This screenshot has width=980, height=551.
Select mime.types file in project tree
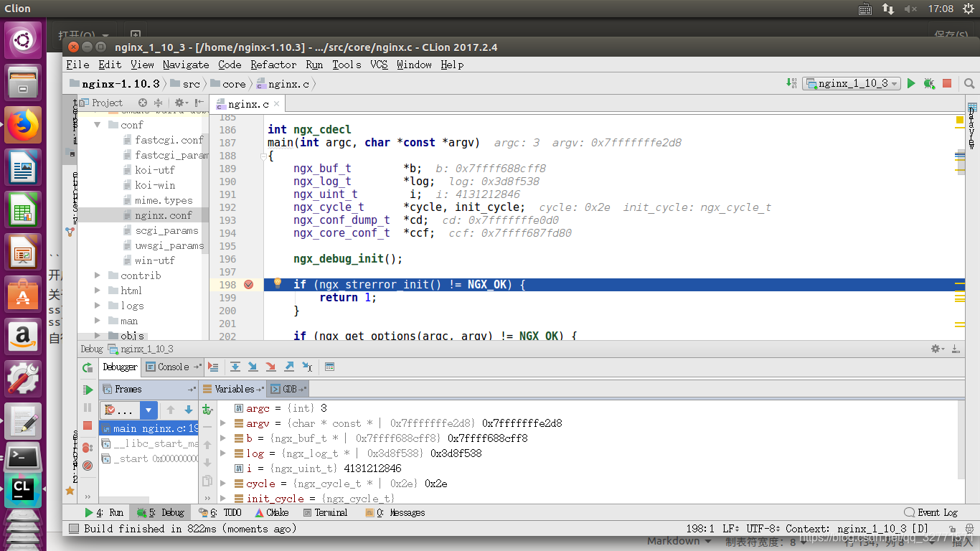pyautogui.click(x=163, y=200)
